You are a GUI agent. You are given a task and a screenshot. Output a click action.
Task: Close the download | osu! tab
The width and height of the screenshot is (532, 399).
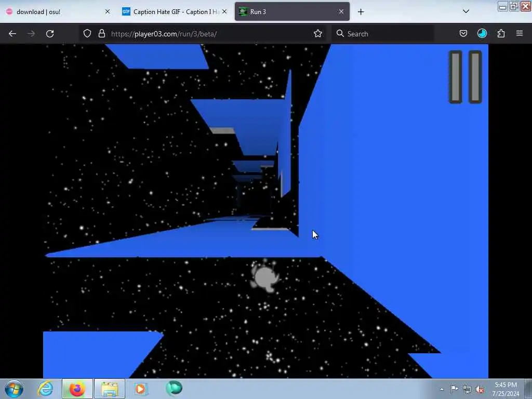click(108, 11)
